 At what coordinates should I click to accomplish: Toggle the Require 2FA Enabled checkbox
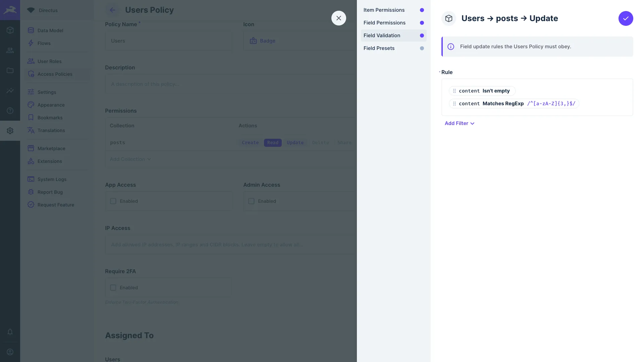click(113, 288)
